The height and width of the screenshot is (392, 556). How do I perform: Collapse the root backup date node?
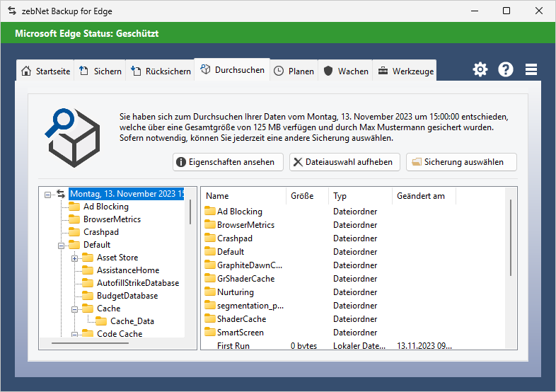[x=48, y=194]
